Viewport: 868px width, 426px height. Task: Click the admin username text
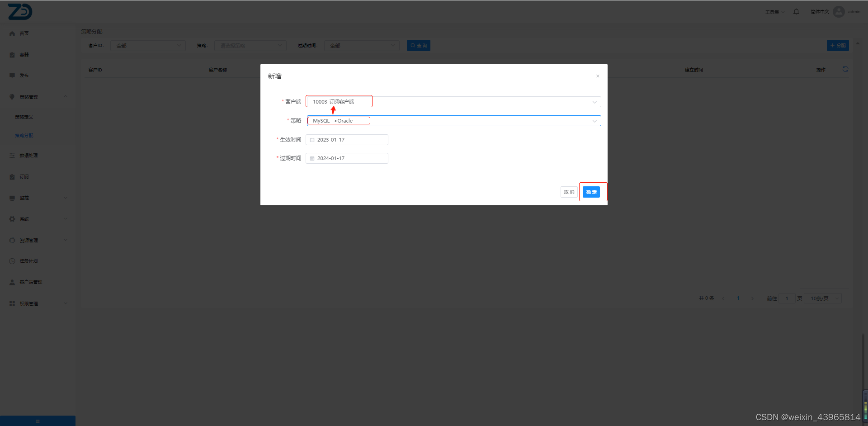pyautogui.click(x=854, y=12)
